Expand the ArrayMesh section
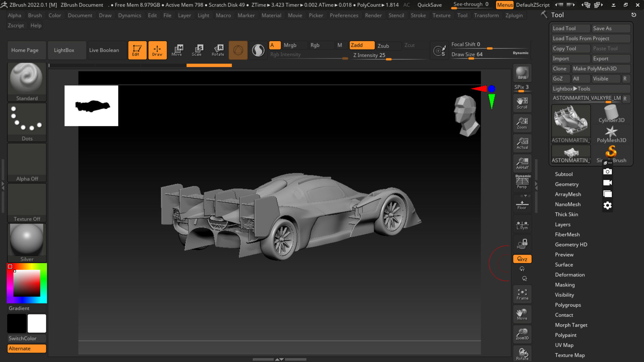The width and height of the screenshot is (644, 362). click(x=568, y=194)
